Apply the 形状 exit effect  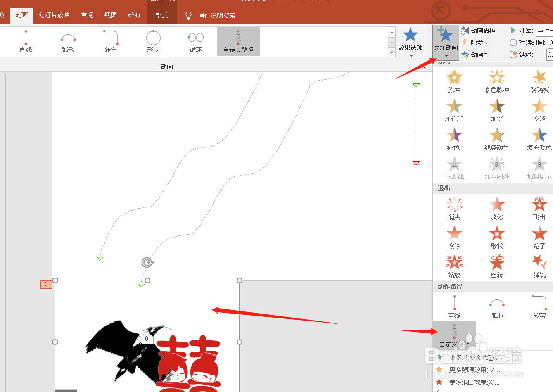click(497, 238)
